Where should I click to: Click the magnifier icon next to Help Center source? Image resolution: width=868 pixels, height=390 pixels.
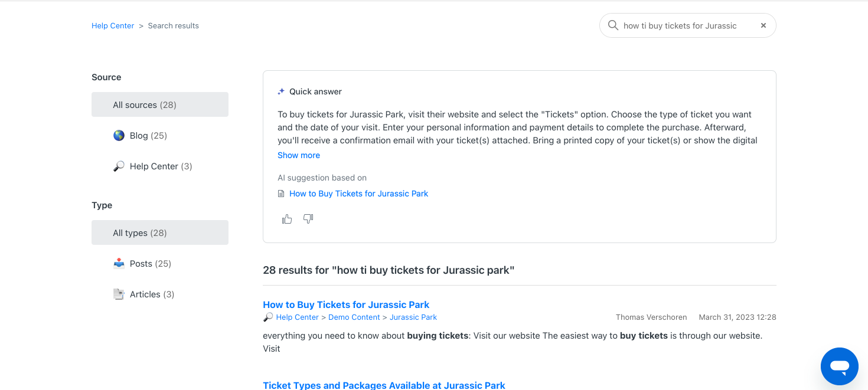(x=119, y=166)
